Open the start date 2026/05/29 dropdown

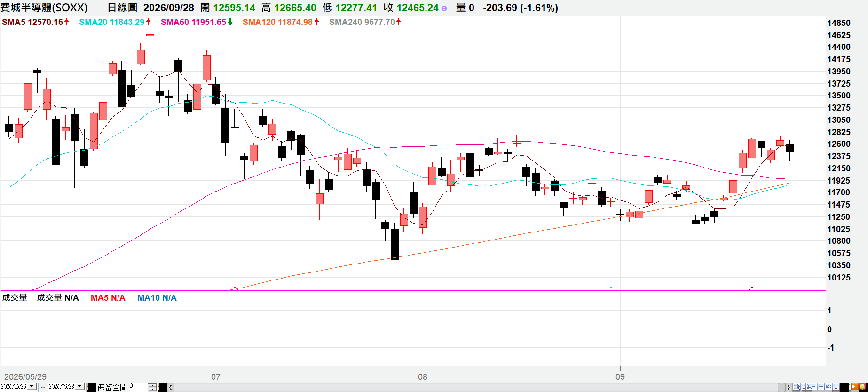32,386
